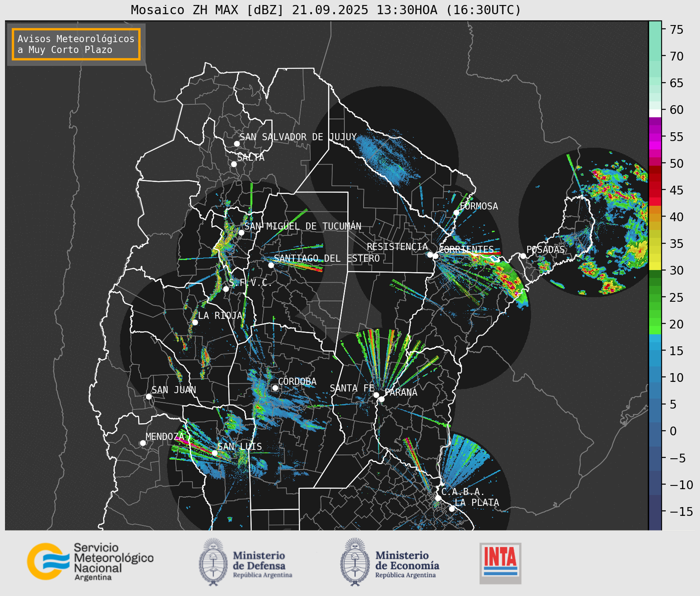This screenshot has width=700, height=596.
Task: Click the San Miguel de Tucumán marker
Action: (x=241, y=232)
